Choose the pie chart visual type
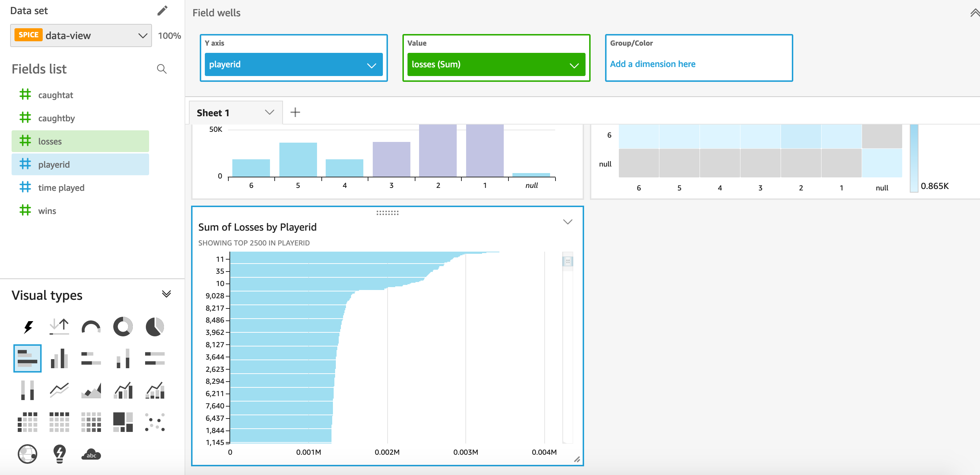The height and width of the screenshot is (475, 980). tap(155, 326)
